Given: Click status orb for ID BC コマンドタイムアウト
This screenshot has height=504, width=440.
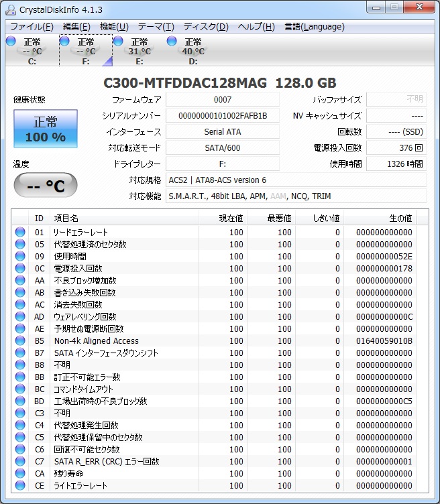Looking at the screenshot, I should tap(20, 389).
